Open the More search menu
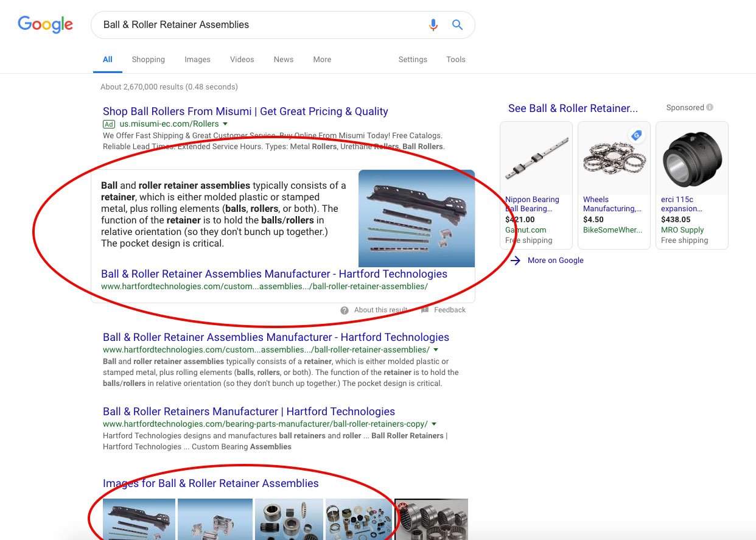This screenshot has height=540, width=756. [x=322, y=60]
